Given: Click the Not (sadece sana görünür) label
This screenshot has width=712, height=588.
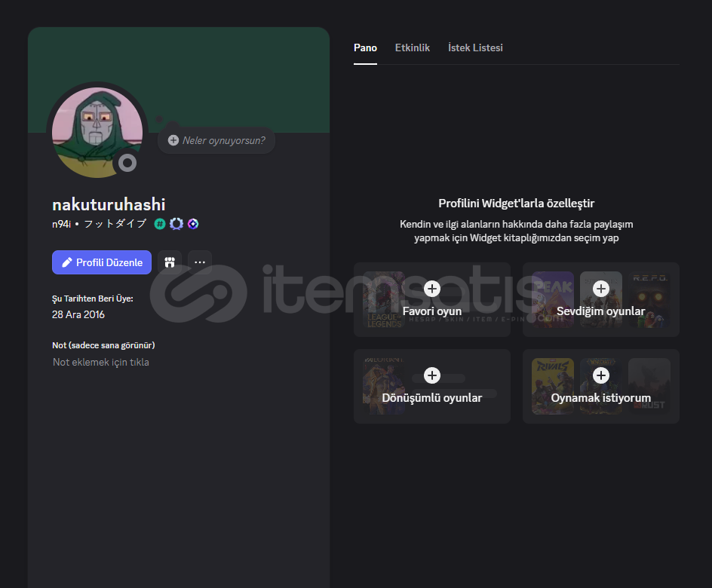Looking at the screenshot, I should (x=103, y=345).
